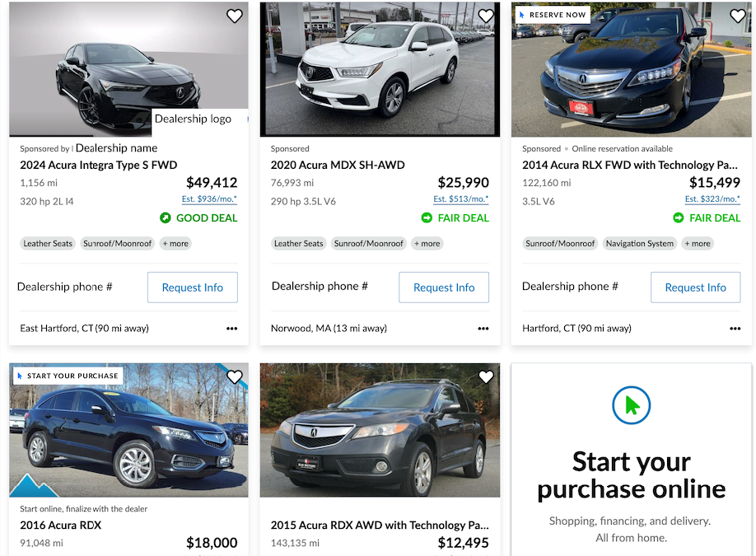This screenshot has width=756, height=556.
Task: Open three-dot menu on Hartford, CT listing
Action: click(735, 329)
